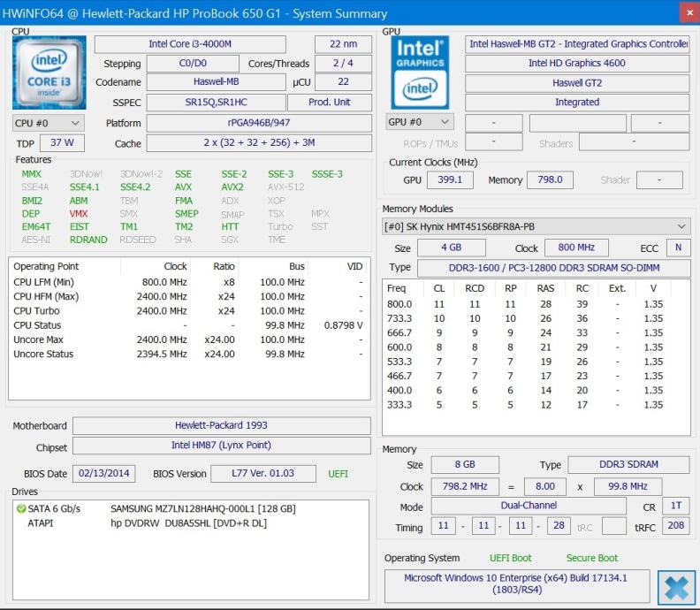Open the GPU #0 selector dropdown
The width and height of the screenshot is (700, 610).
tap(419, 122)
